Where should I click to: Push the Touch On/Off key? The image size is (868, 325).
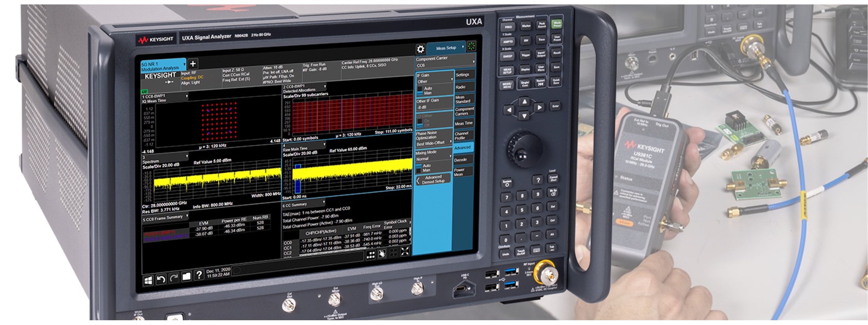click(520, 252)
